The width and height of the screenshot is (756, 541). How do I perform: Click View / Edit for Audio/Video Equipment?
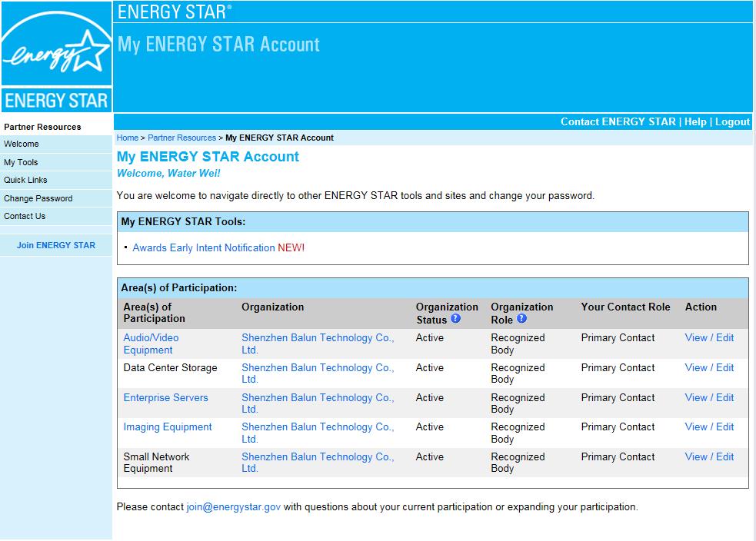[x=709, y=337]
